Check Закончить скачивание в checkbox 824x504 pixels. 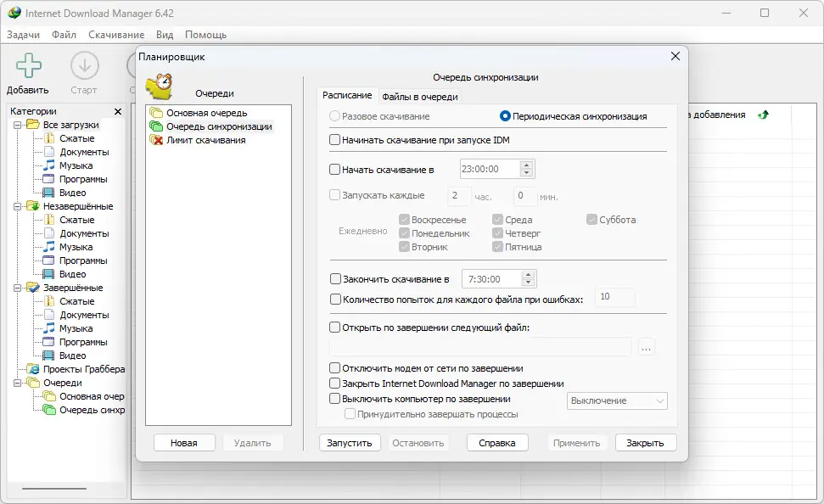click(335, 279)
